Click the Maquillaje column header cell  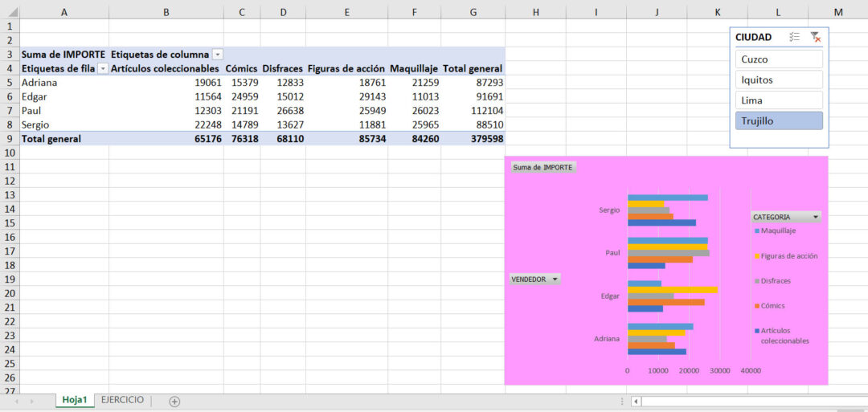[414, 68]
